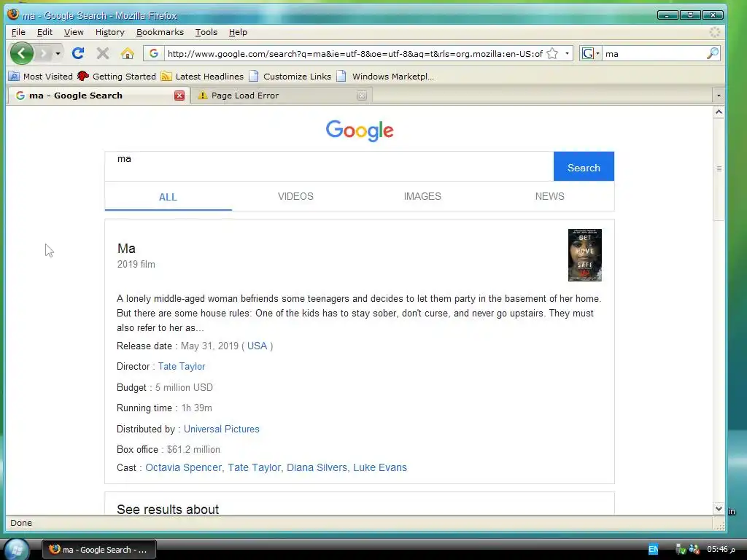Image resolution: width=747 pixels, height=560 pixels.
Task: Bookmark this page with the star icon
Action: [552, 53]
